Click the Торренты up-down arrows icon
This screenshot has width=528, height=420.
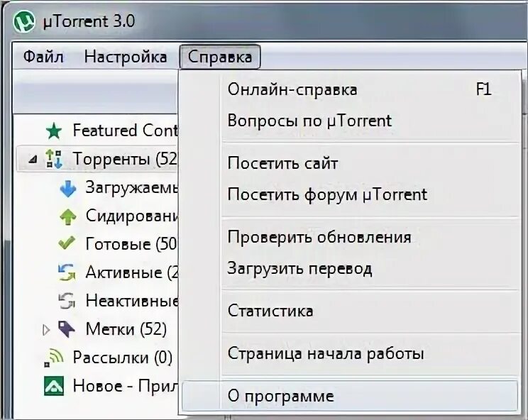click(x=54, y=159)
